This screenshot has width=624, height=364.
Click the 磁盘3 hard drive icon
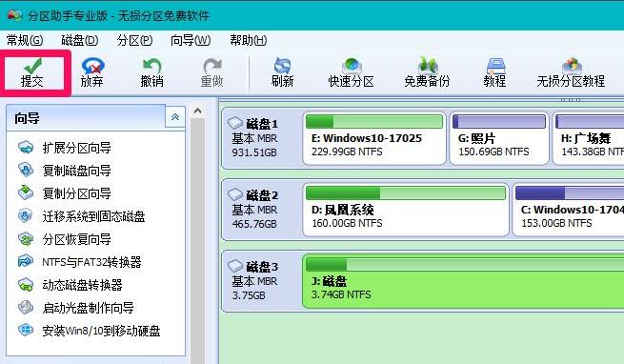[235, 266]
